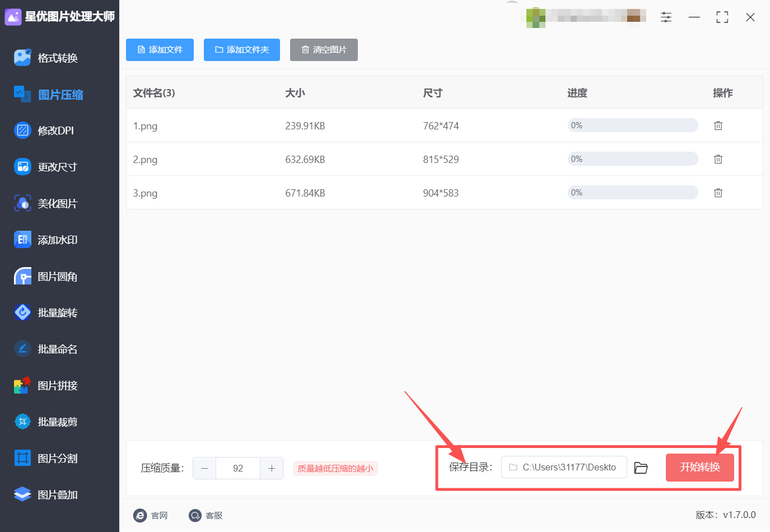Click the 2.png progress bar
Viewport: 770px width, 532px height.
pyautogui.click(x=633, y=159)
